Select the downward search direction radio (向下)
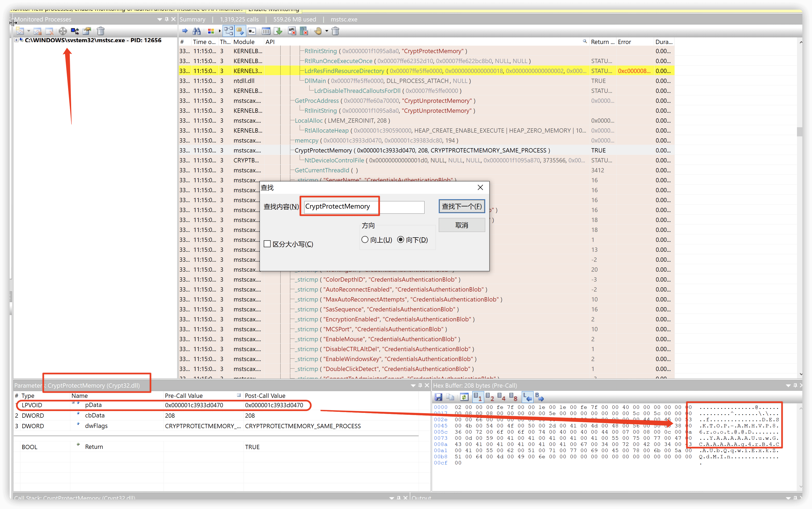812x509 pixels. (401, 239)
